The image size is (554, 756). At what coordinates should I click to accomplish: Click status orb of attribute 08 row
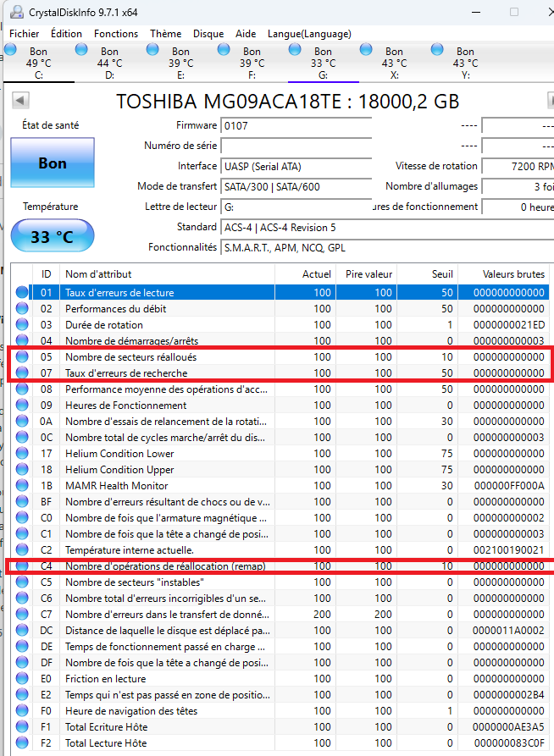pos(22,389)
